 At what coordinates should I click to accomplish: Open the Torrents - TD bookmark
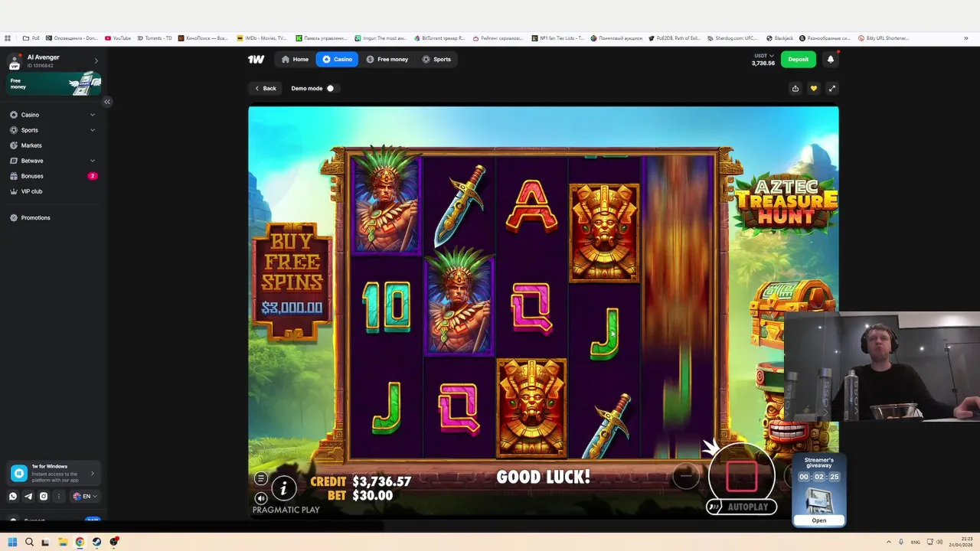154,38
